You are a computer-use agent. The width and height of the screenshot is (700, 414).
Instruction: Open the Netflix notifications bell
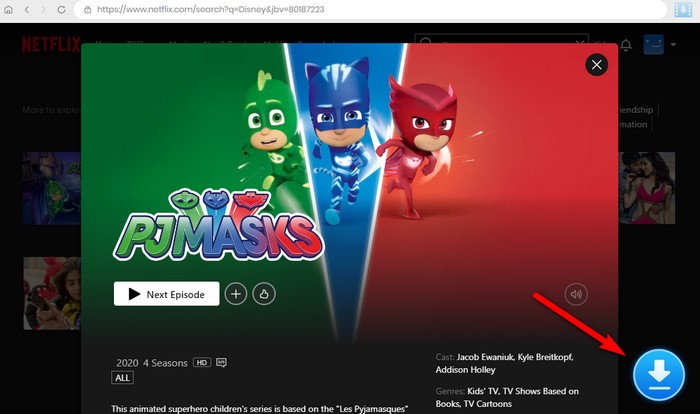[626, 45]
